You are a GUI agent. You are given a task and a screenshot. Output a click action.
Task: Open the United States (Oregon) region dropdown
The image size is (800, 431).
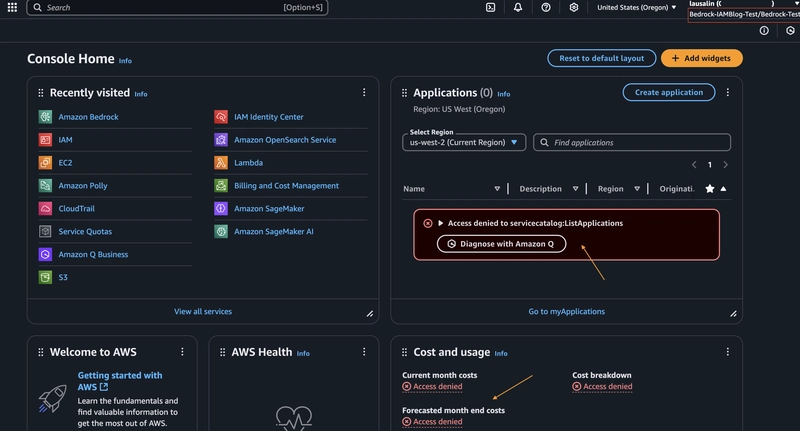637,7
